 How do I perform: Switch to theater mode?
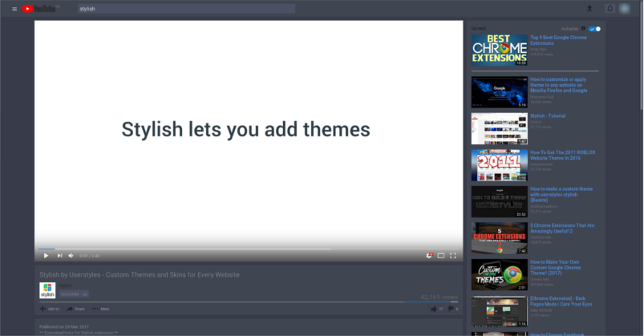441,256
